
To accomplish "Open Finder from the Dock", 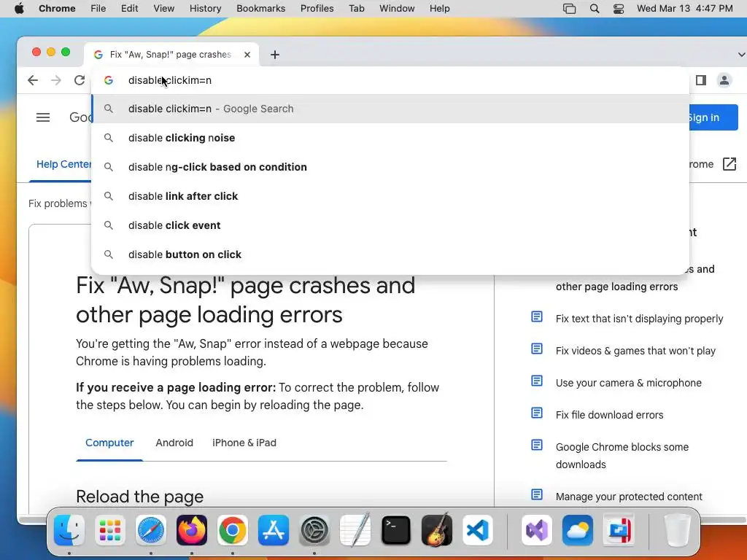I will pyautogui.click(x=69, y=530).
